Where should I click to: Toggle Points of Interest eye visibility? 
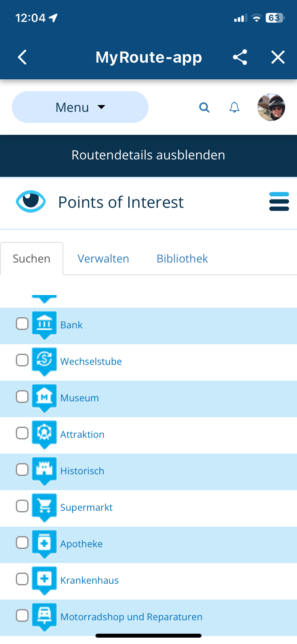click(31, 201)
